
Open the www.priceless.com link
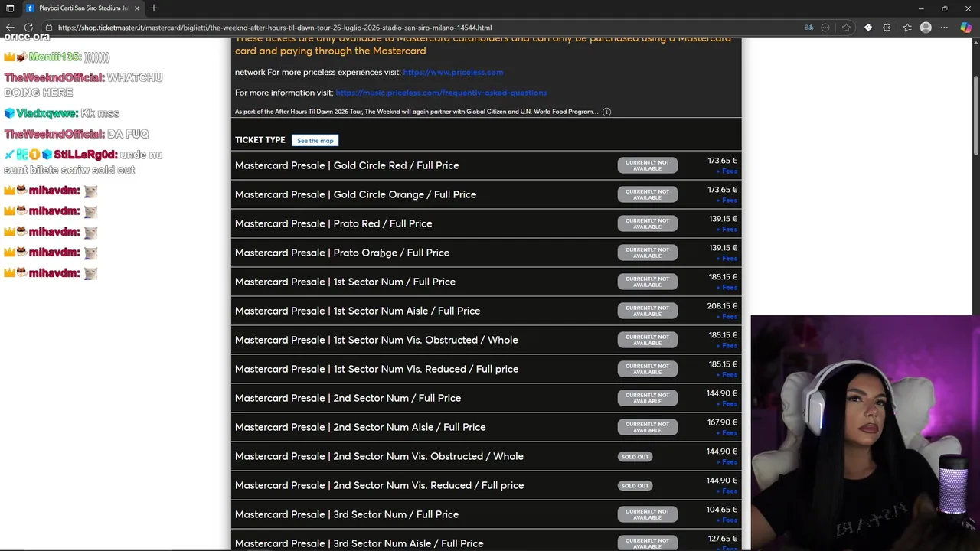(x=453, y=72)
